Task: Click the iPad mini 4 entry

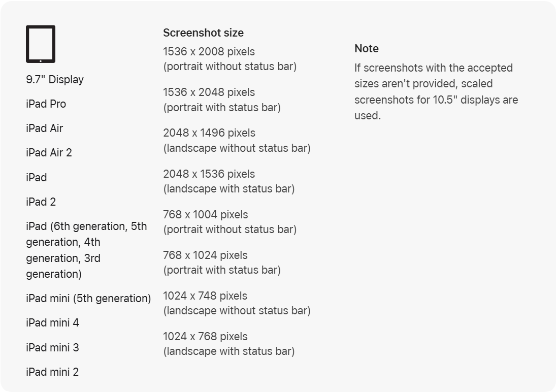Action: (x=52, y=323)
